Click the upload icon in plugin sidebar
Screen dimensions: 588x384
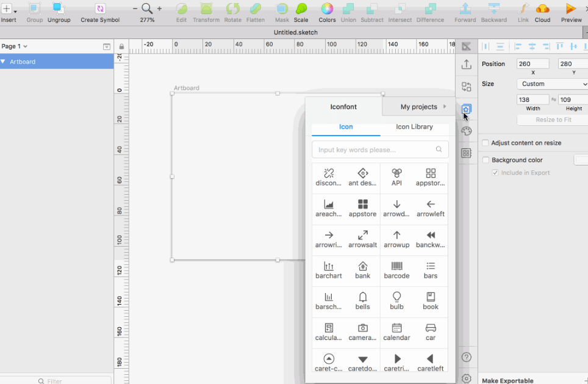tap(466, 65)
